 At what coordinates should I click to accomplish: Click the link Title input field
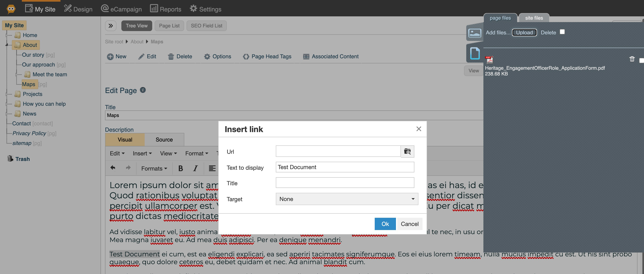click(x=345, y=183)
